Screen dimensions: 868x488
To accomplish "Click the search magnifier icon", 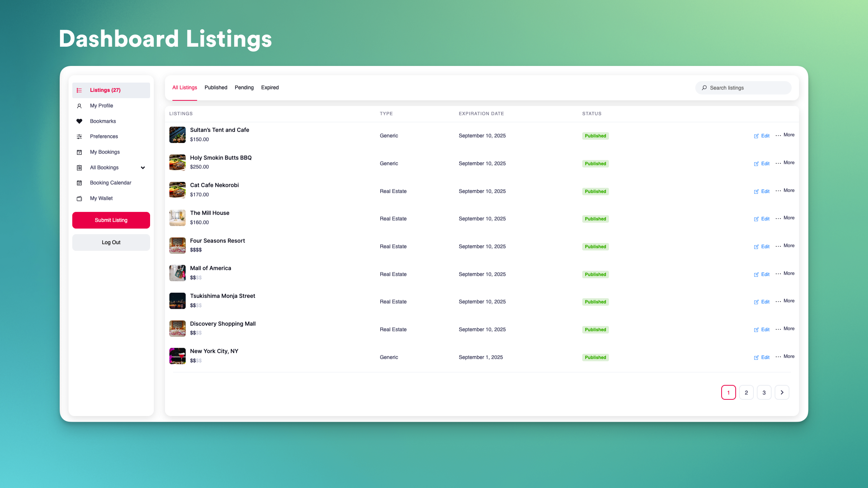I will (704, 88).
